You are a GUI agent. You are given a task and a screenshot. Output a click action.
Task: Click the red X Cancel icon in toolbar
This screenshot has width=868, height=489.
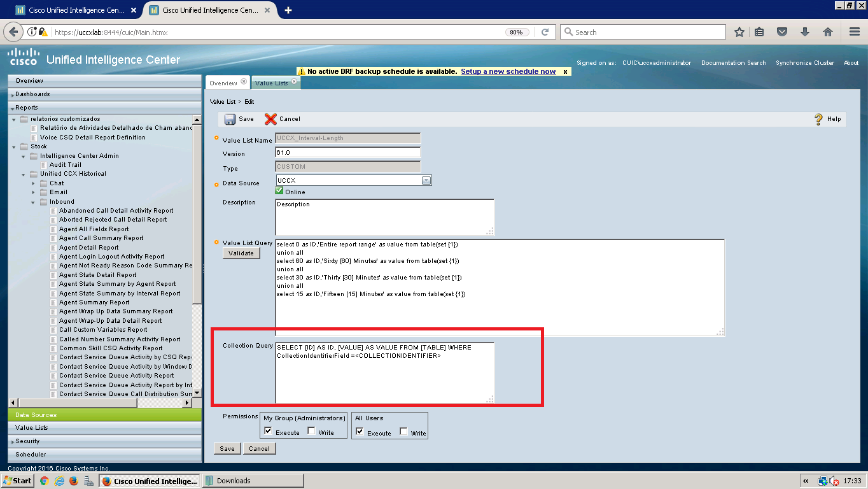point(270,119)
